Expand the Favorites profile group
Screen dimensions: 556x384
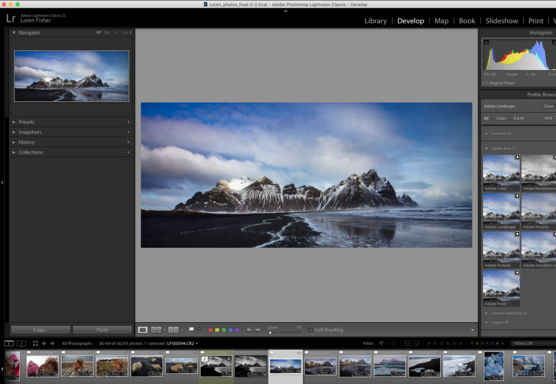coord(486,134)
